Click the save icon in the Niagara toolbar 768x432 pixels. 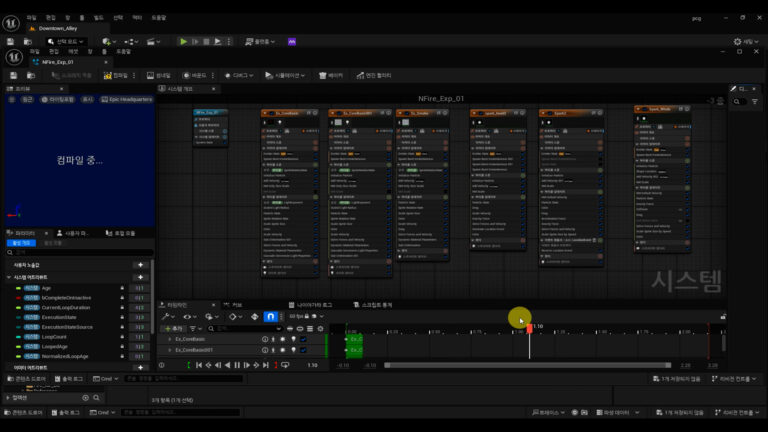click(15, 75)
